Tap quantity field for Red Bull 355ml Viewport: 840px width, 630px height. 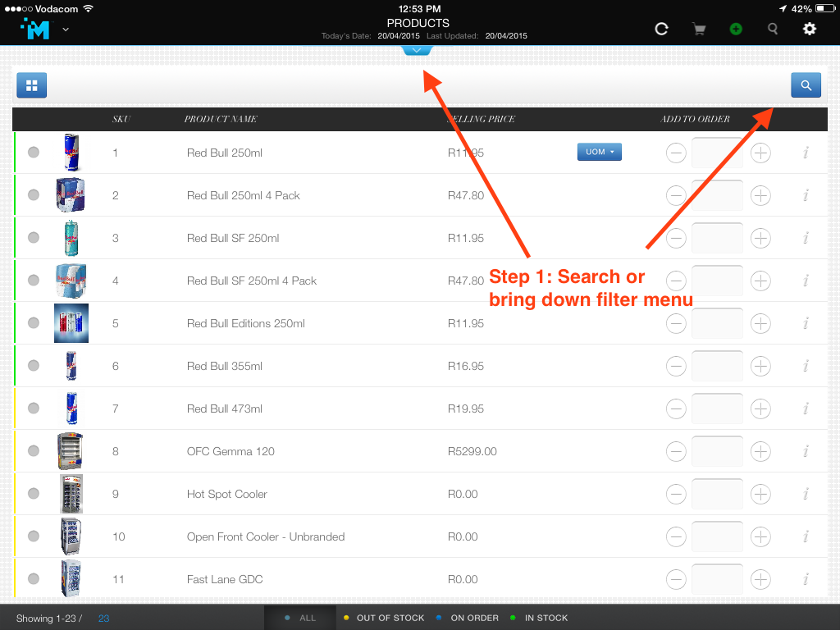pos(717,367)
